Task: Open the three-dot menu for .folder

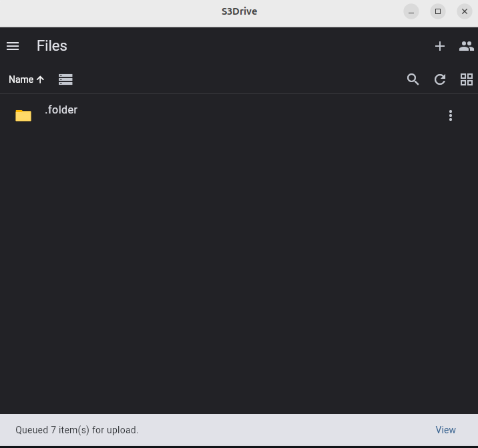Action: 451,116
